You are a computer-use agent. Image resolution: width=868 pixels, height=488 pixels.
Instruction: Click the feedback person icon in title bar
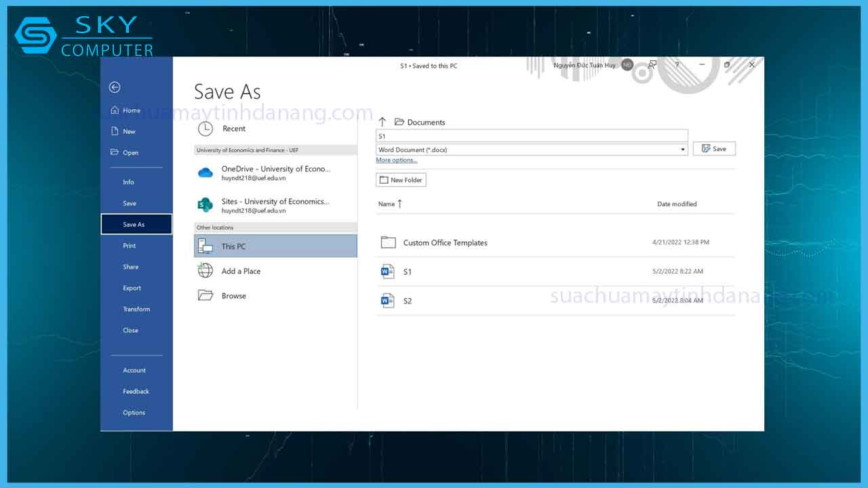tap(652, 65)
